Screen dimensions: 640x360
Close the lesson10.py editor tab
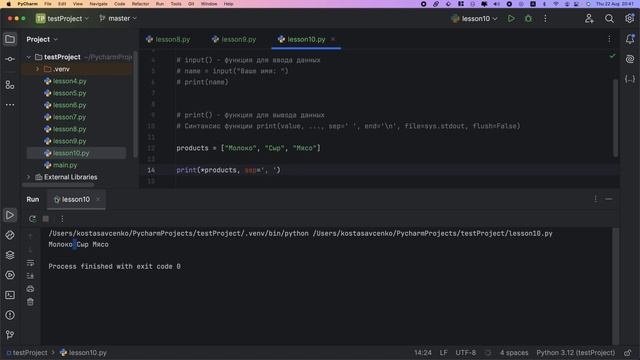tap(333, 39)
